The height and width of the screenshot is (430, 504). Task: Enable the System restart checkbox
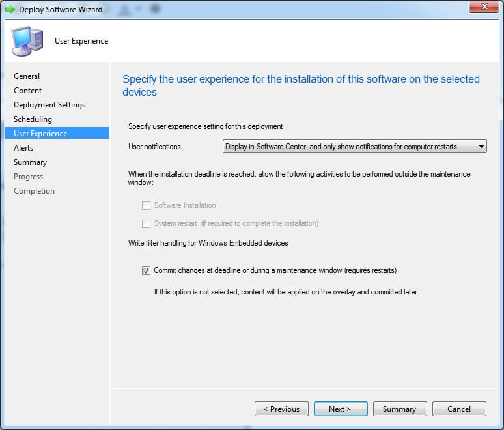click(146, 223)
